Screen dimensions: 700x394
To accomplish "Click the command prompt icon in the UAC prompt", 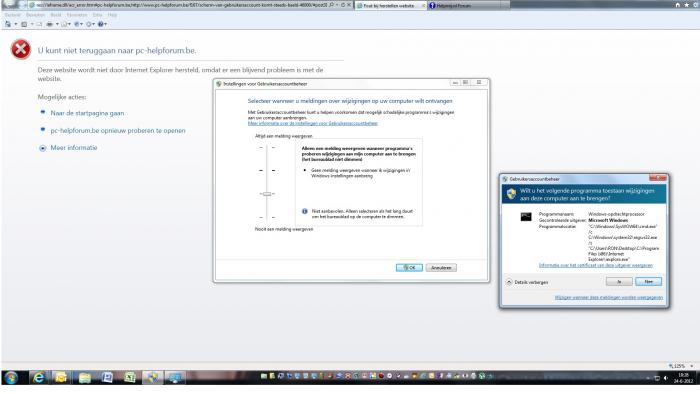I will [x=526, y=217].
